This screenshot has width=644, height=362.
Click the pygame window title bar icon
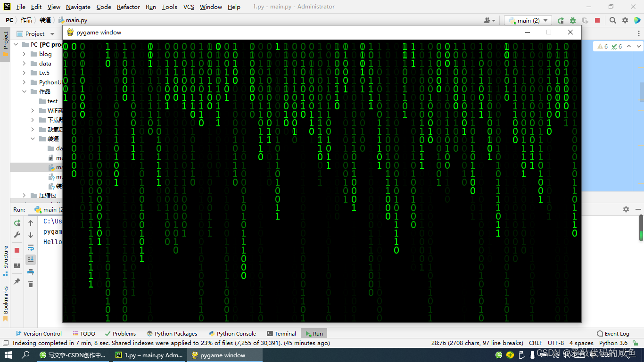click(x=70, y=32)
